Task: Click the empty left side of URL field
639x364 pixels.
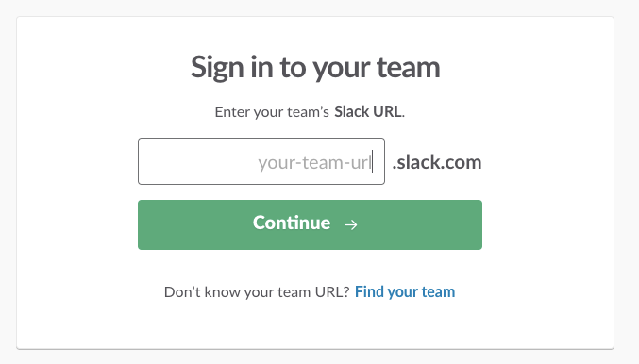Action: pos(197,161)
